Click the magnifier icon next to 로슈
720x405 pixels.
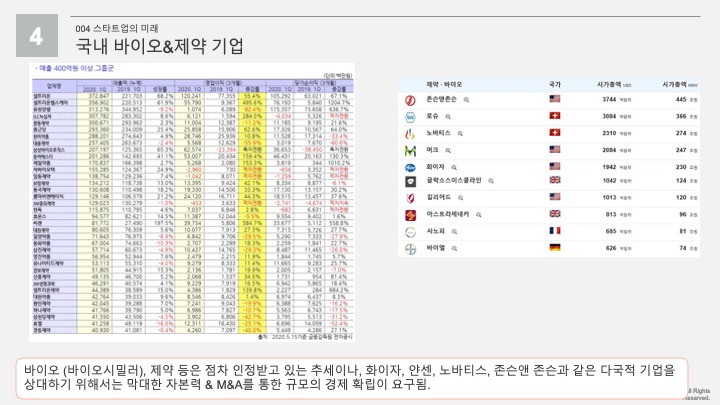click(448, 117)
